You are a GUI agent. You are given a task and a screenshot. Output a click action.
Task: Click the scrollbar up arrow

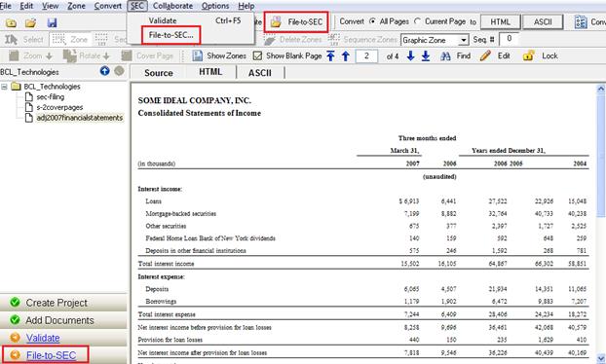[601, 89]
